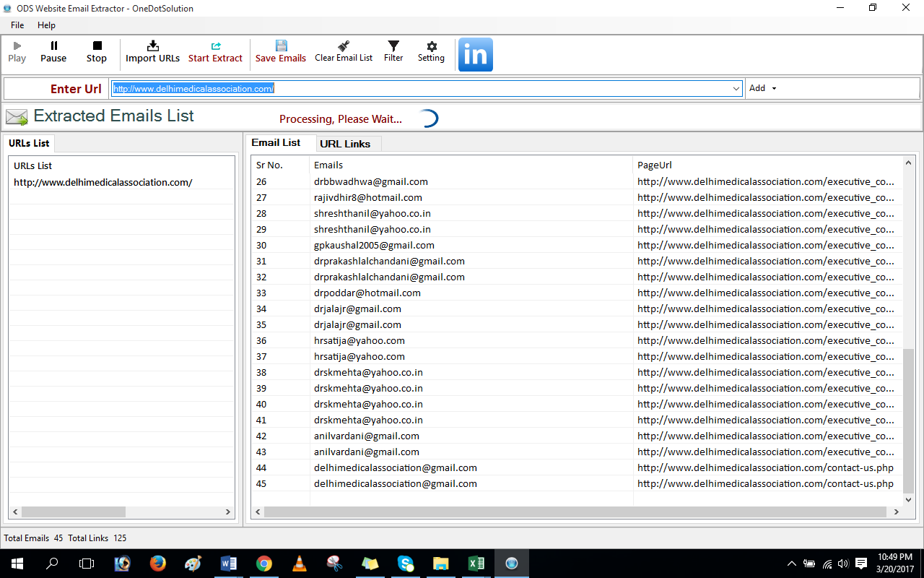Viewport: 924px width, 578px height.
Task: Open the Help menu
Action: click(46, 25)
